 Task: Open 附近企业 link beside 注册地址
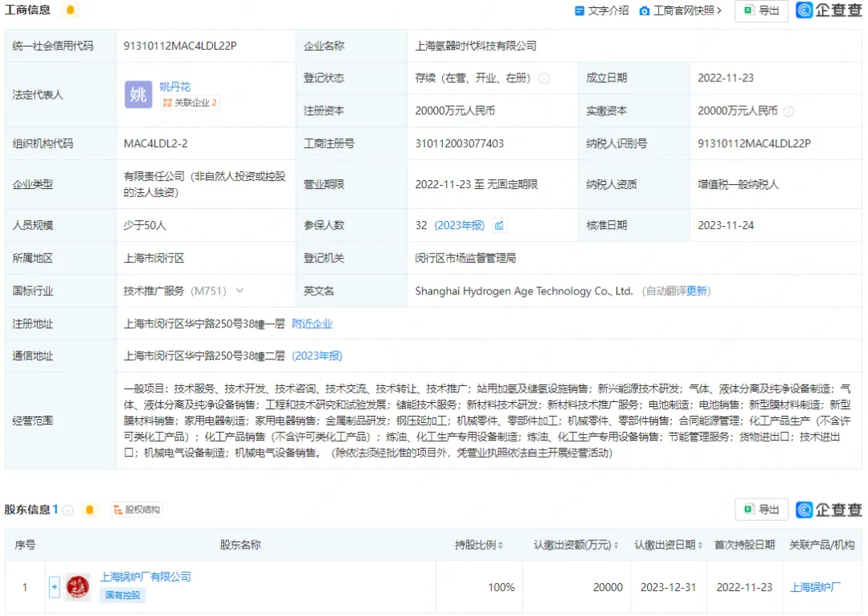pyautogui.click(x=312, y=323)
